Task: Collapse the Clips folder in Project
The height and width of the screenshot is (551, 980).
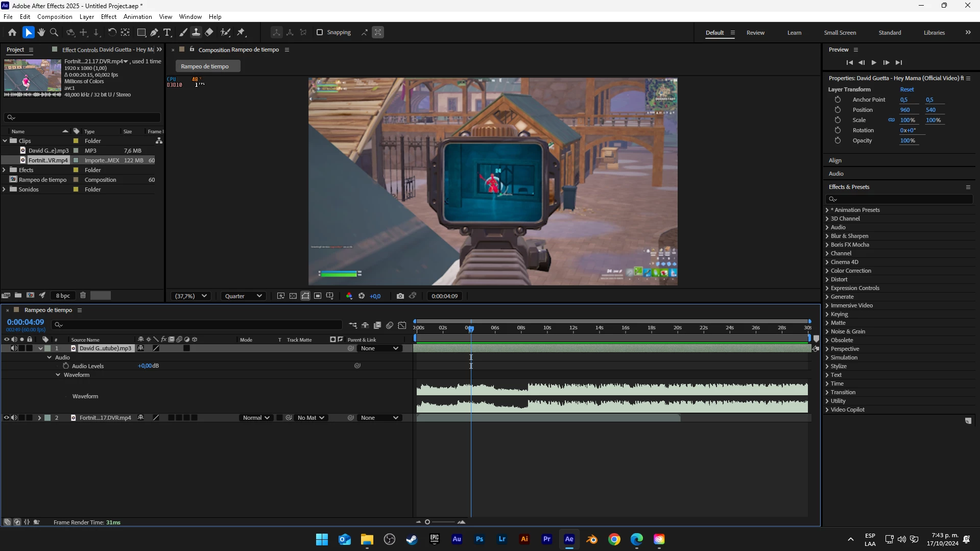Action: pyautogui.click(x=5, y=141)
